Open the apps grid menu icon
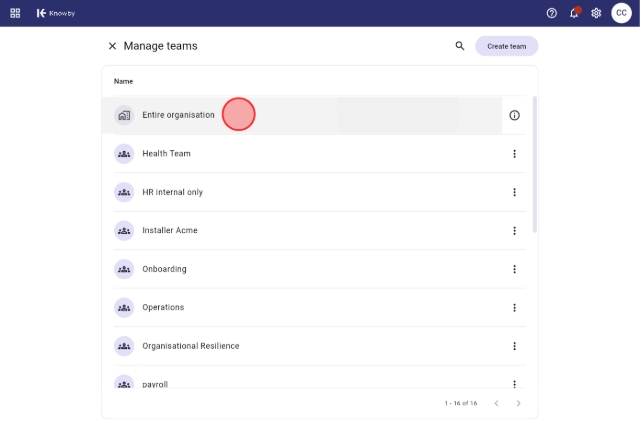 [15, 13]
